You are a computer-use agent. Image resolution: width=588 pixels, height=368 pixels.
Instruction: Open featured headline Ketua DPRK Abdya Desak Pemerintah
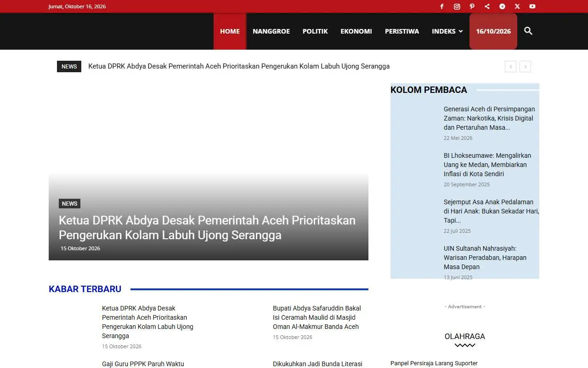[207, 228]
